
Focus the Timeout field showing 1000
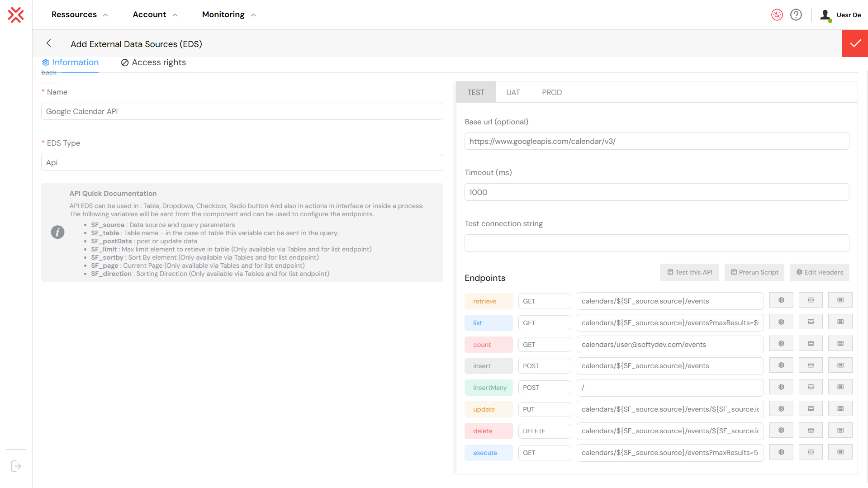(657, 192)
